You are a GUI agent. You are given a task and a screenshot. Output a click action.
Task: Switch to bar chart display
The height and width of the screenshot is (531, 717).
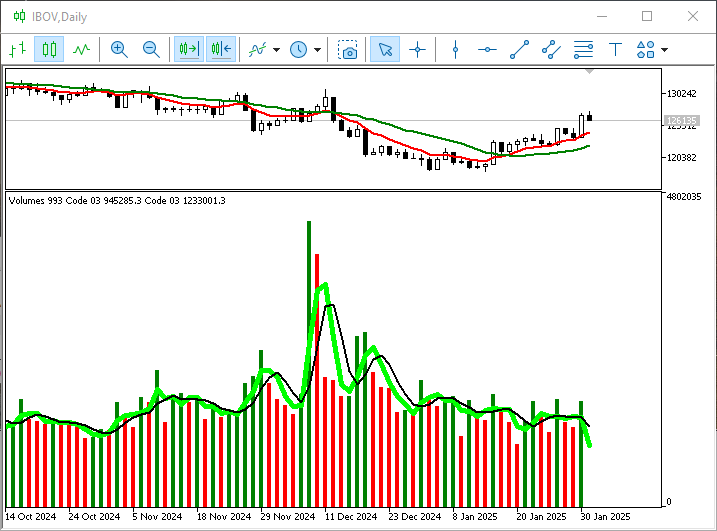[x=17, y=49]
